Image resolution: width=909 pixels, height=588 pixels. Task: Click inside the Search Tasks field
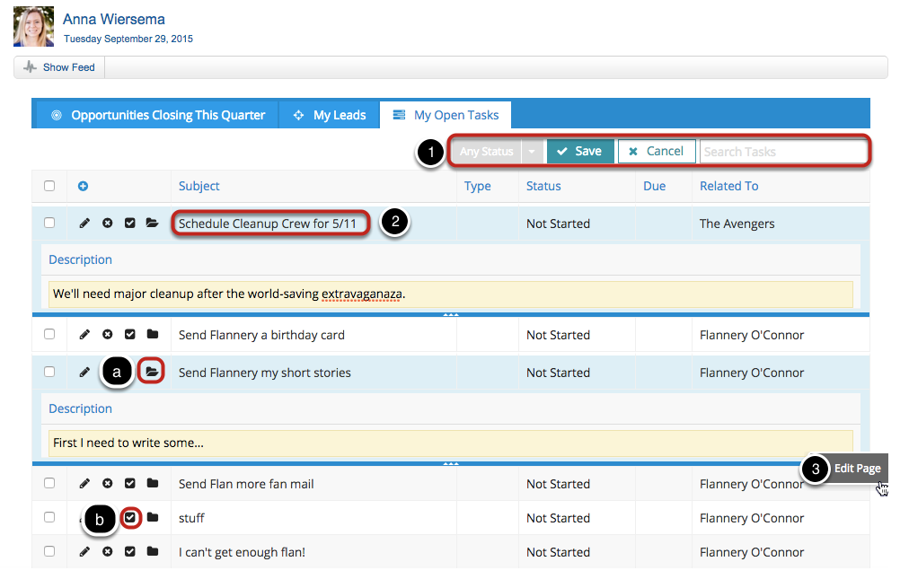[781, 151]
